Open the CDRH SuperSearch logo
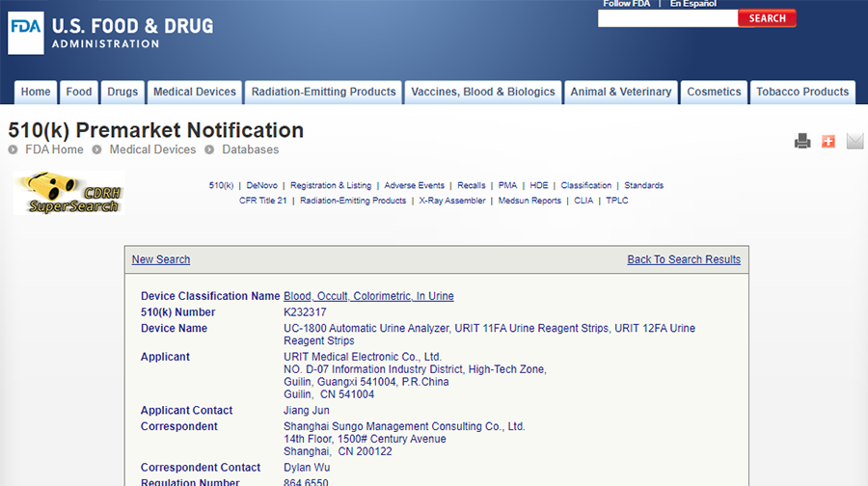868x486 pixels. (68, 193)
